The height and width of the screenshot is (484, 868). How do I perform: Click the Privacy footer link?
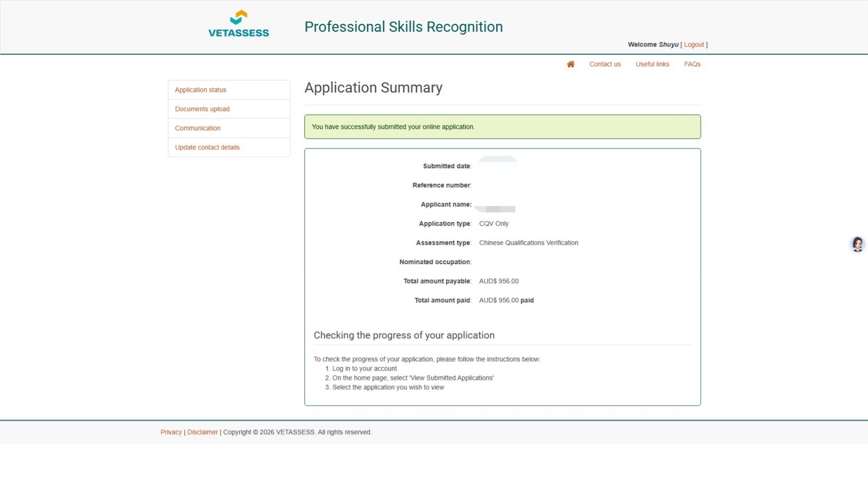tap(171, 432)
